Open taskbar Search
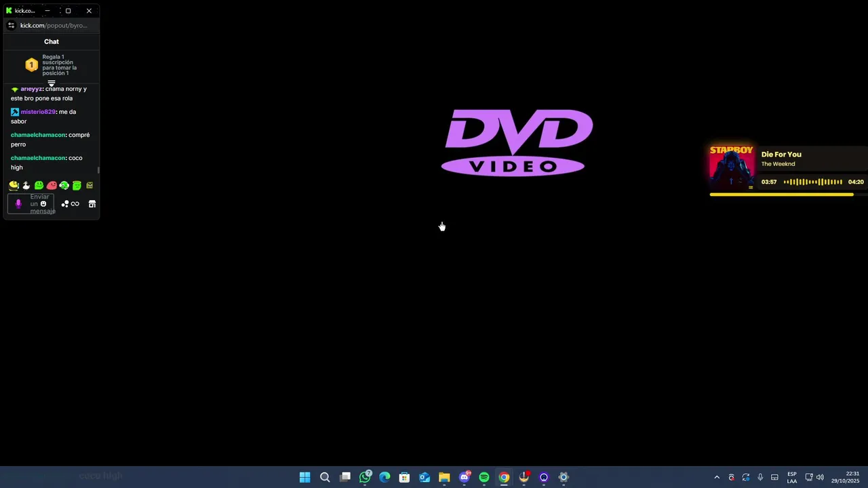Screen dimensions: 868x488 click(x=325, y=477)
